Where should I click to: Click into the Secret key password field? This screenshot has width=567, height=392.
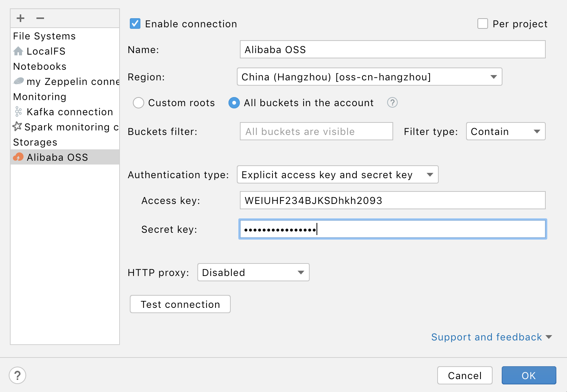tap(392, 229)
